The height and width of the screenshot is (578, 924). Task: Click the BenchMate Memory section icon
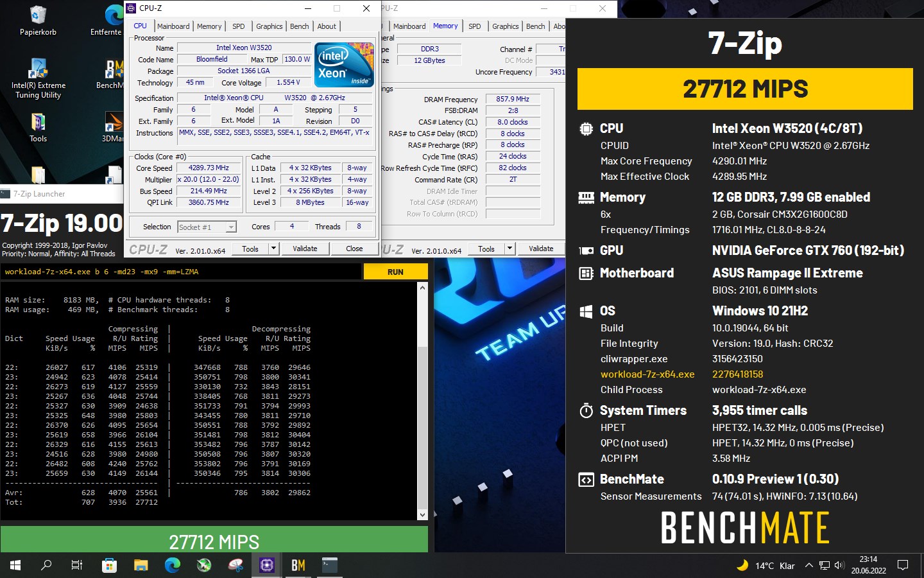586,198
